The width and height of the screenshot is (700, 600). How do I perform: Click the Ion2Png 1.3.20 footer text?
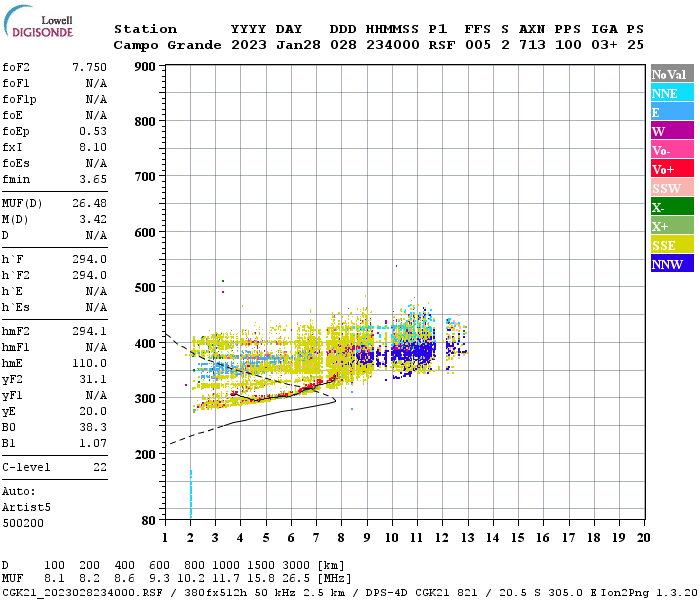(649, 592)
